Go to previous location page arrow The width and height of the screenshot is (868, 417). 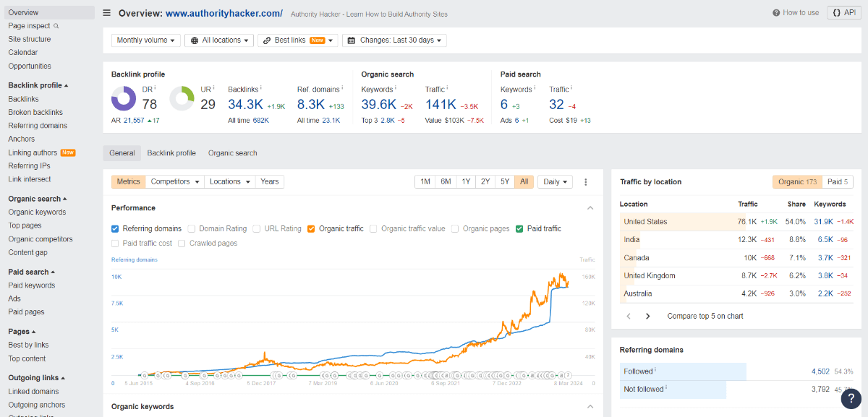[x=629, y=316]
